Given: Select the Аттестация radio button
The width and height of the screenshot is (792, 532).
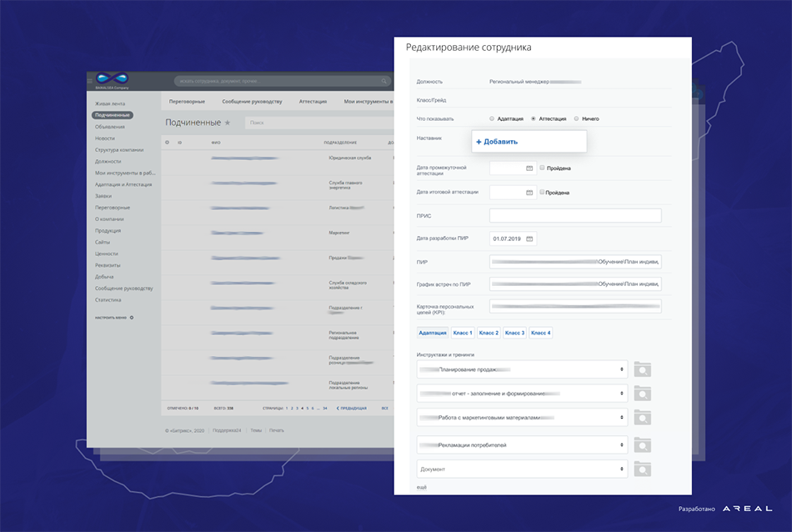Looking at the screenshot, I should coord(533,118).
